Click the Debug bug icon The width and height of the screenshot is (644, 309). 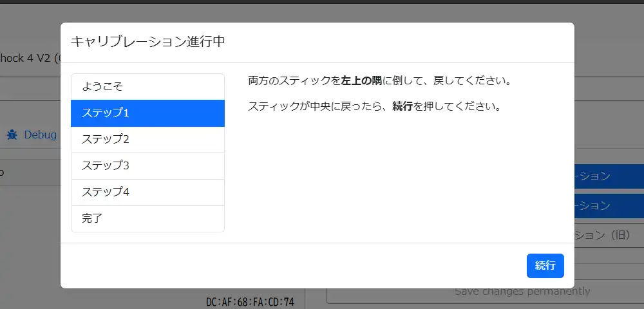(12, 135)
